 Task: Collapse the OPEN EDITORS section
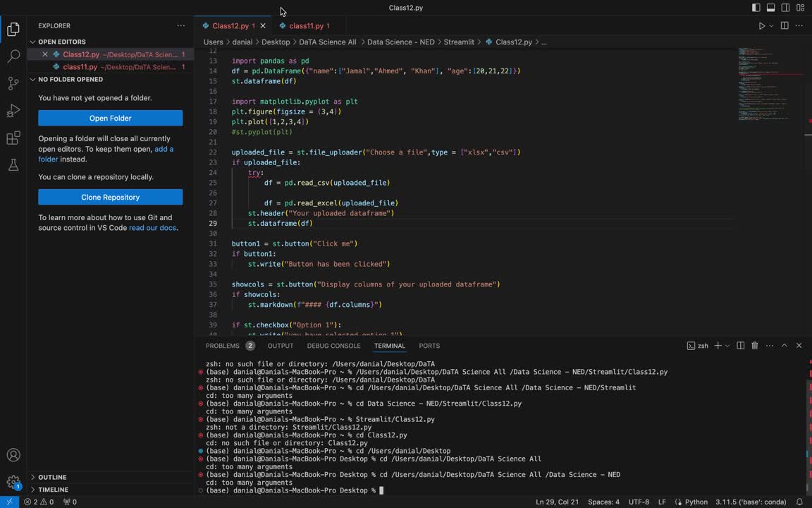(x=61, y=42)
